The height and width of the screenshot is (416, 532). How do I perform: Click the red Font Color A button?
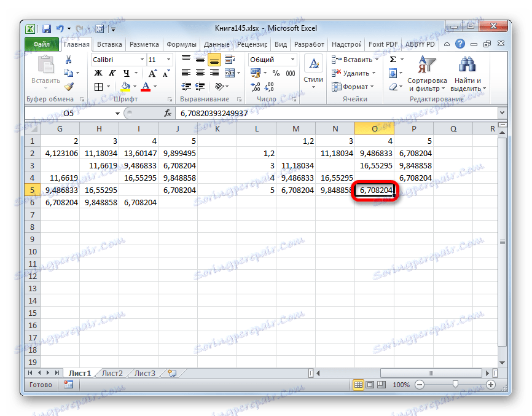pos(146,87)
